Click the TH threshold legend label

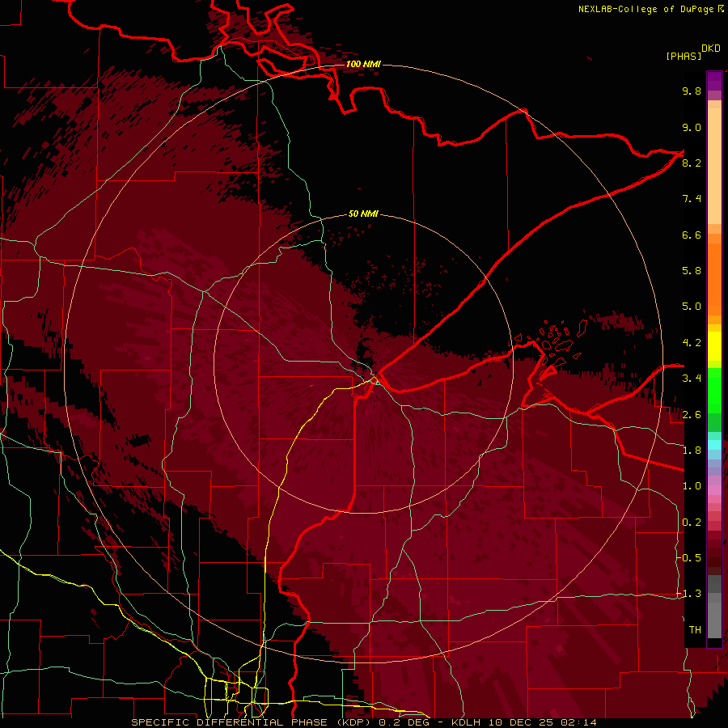(695, 630)
